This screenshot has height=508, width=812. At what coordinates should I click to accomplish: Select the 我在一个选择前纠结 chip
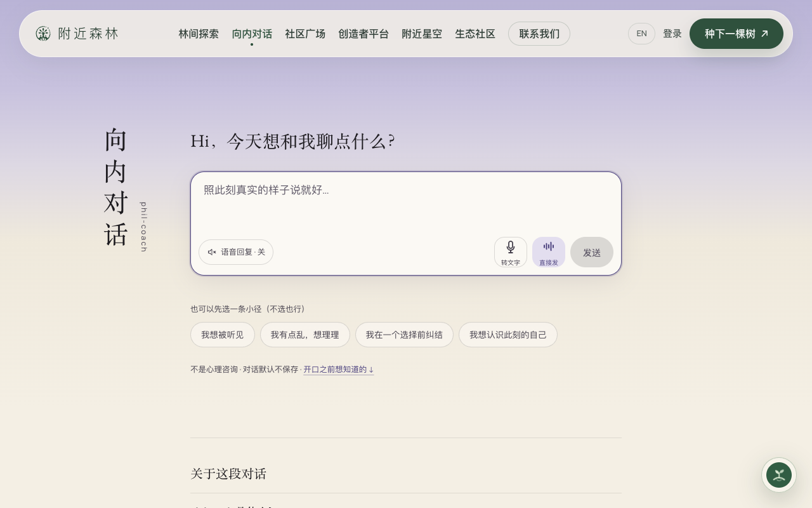(404, 335)
